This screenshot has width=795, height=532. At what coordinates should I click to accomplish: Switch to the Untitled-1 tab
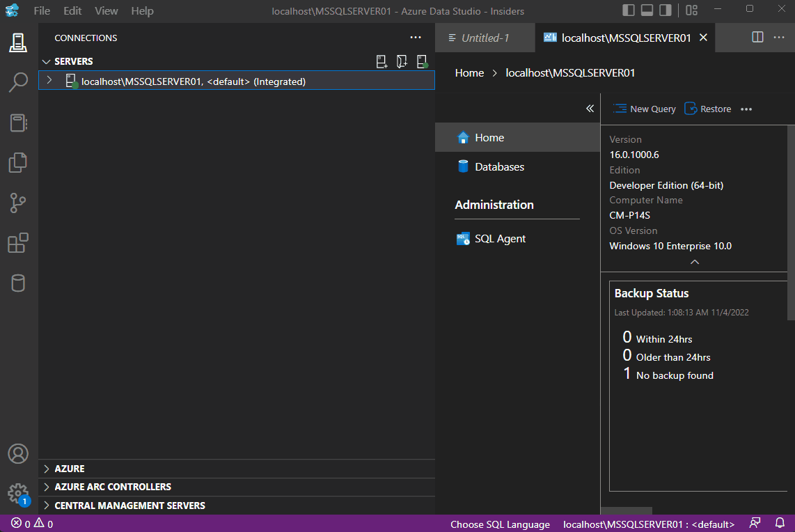click(x=485, y=38)
